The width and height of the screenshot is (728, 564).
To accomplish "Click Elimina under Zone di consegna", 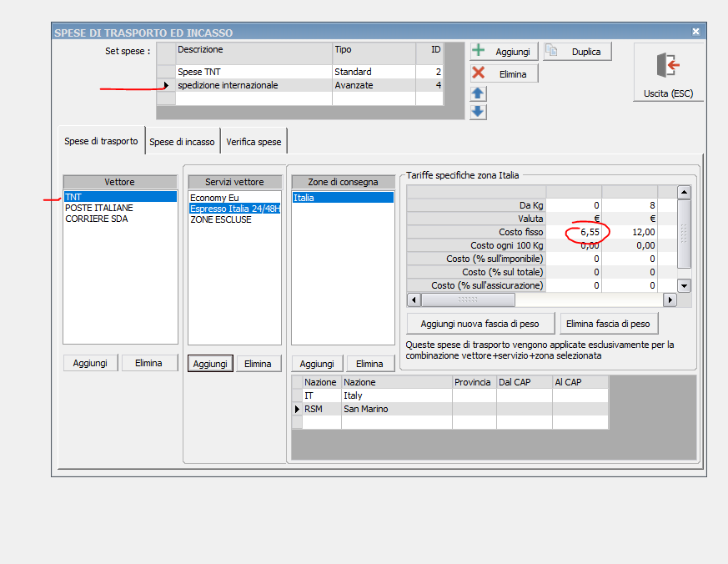I will coord(370,364).
